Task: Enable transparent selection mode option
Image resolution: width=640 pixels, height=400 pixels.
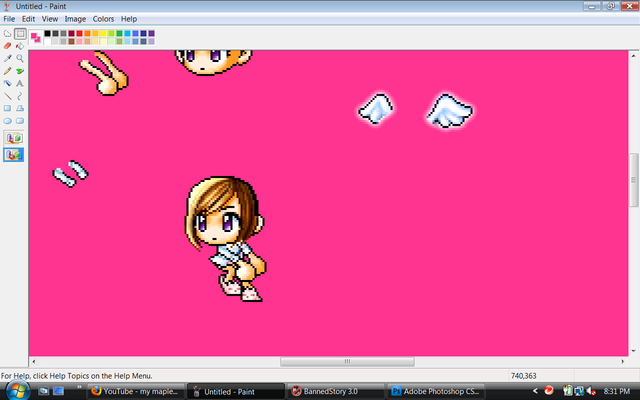Action: (x=13, y=155)
